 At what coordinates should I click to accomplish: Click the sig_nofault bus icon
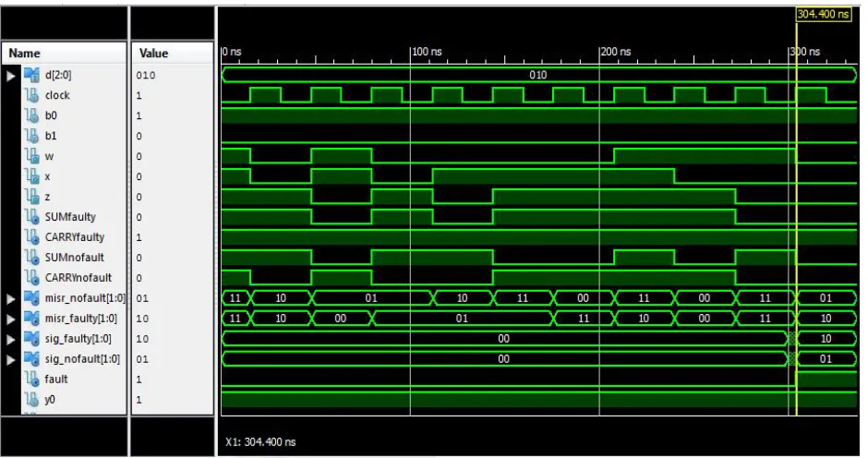click(x=31, y=359)
